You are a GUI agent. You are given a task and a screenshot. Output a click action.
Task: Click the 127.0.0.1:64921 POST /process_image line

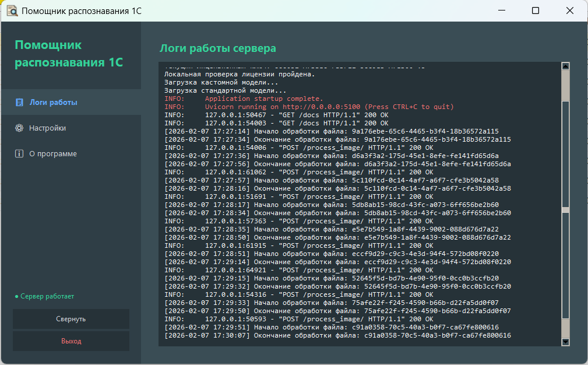298,270
